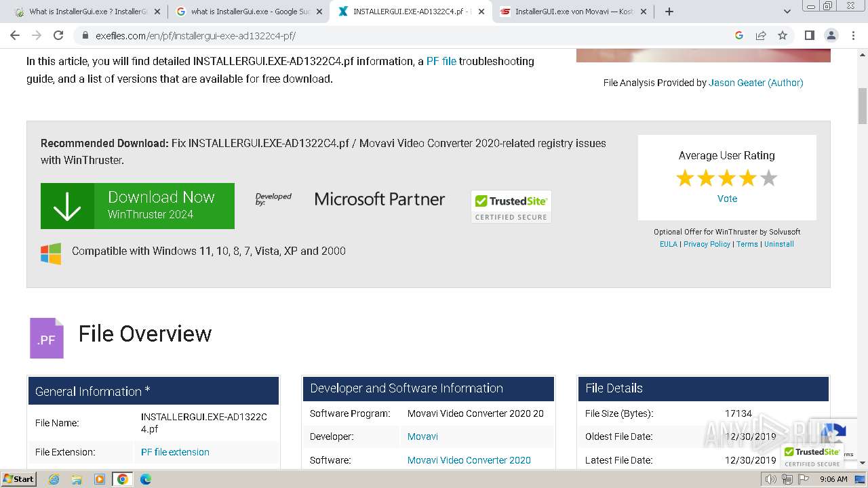Viewport: 868px width, 488px height.
Task: Open the EULA link
Action: pos(669,244)
